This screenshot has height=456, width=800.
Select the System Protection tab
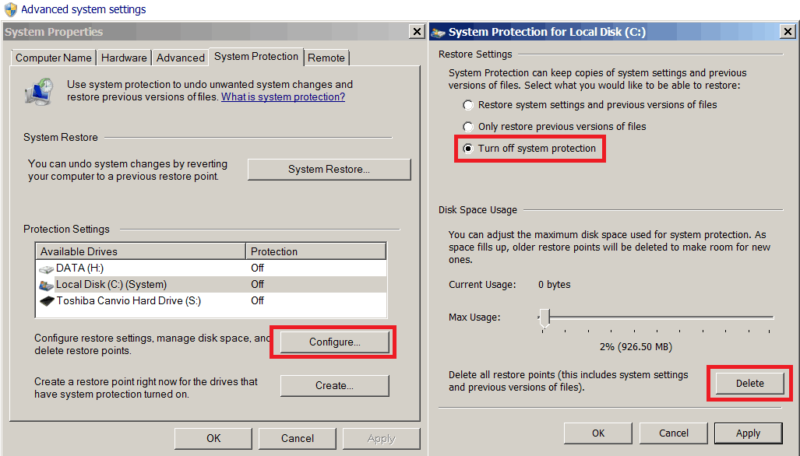(x=256, y=56)
